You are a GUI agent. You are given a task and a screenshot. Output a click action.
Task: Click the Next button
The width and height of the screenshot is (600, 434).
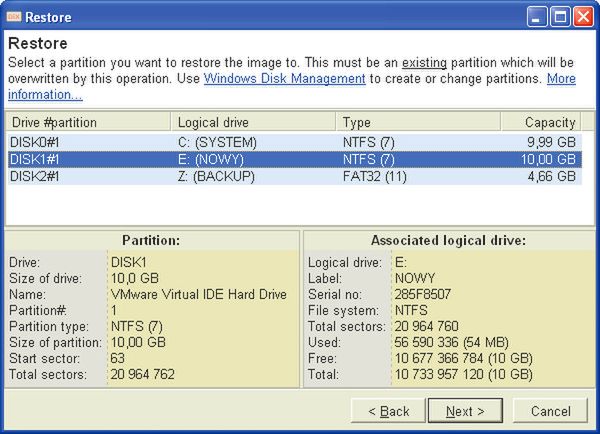tap(465, 411)
